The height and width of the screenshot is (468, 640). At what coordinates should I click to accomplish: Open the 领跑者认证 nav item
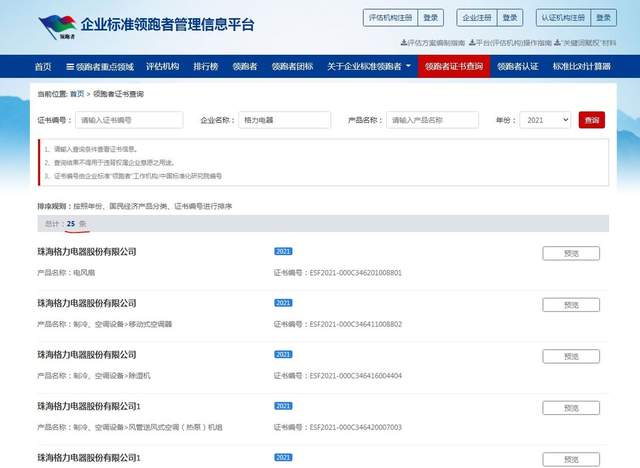[518, 67]
